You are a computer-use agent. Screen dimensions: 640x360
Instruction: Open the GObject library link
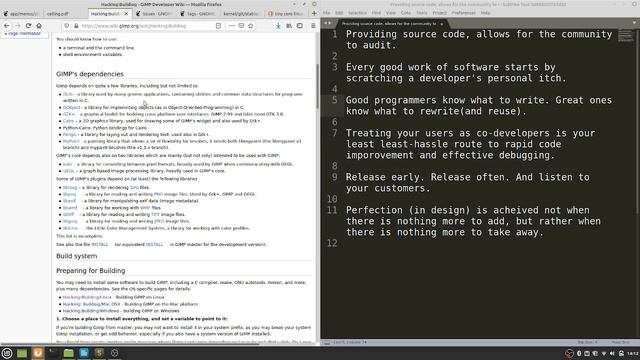pos(71,107)
